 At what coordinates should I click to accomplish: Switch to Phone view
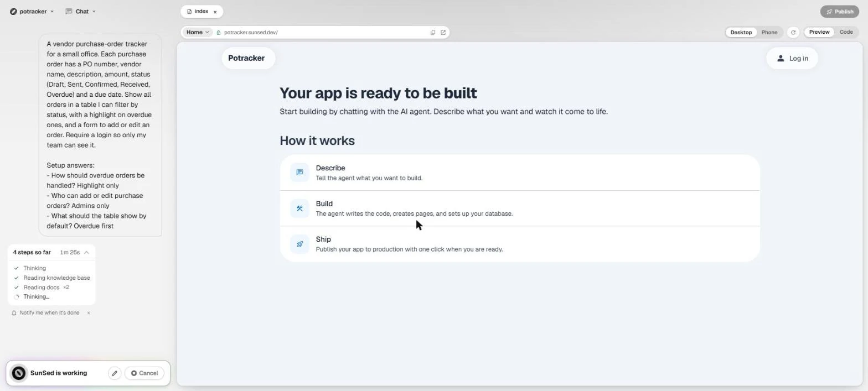point(769,32)
